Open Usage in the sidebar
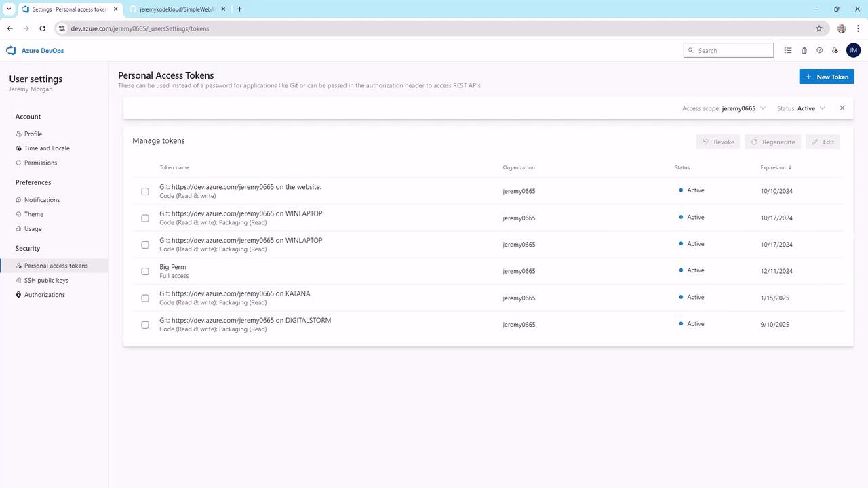The width and height of the screenshot is (868, 488). coord(33,229)
